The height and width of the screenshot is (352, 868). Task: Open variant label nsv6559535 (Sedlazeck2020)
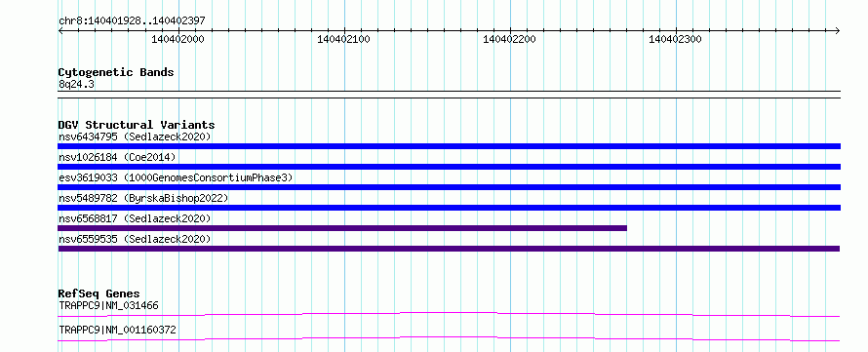coord(135,239)
